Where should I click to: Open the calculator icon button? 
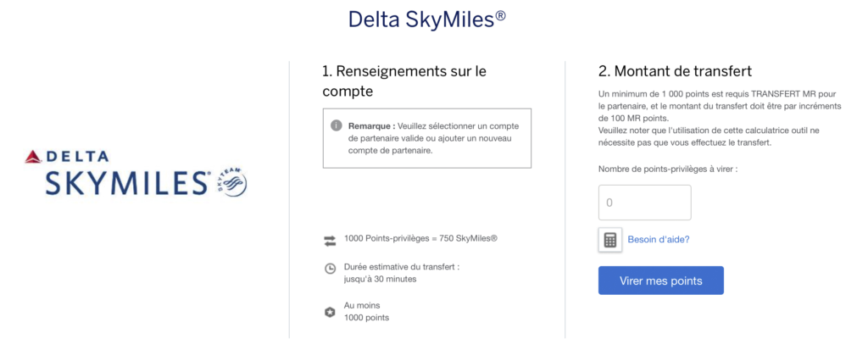pyautogui.click(x=609, y=240)
